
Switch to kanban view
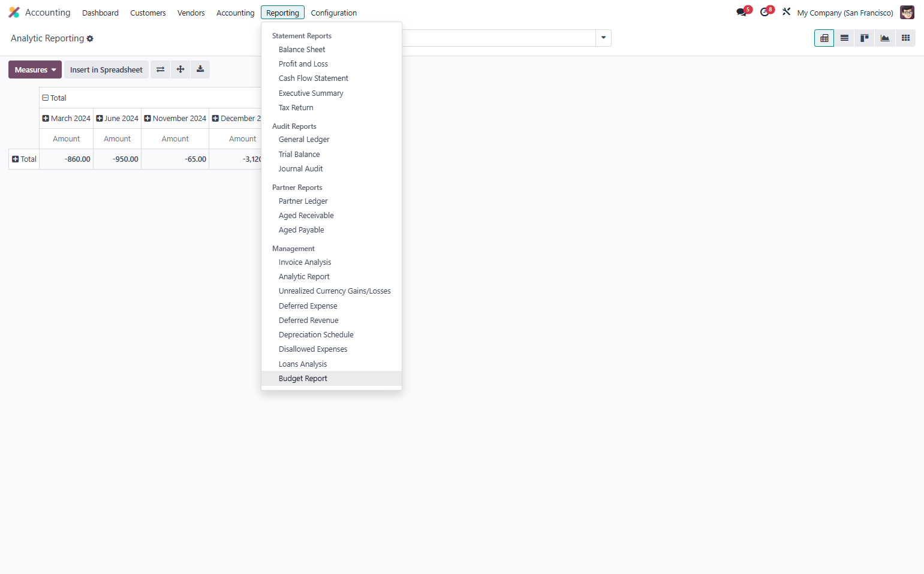pos(865,38)
